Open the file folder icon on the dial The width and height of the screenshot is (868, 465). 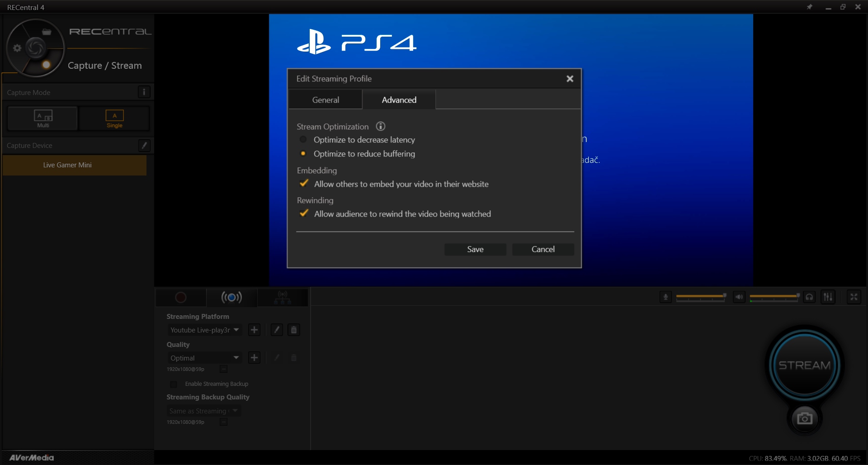[47, 32]
